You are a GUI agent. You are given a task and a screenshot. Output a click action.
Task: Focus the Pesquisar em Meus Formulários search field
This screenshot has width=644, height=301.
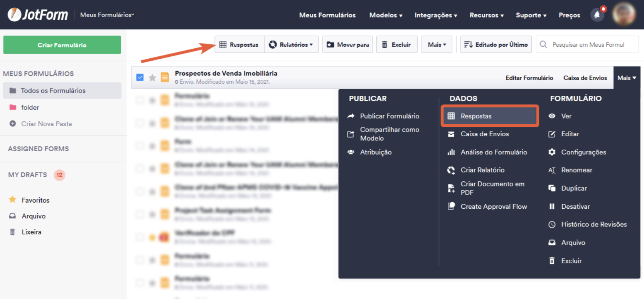click(x=588, y=44)
